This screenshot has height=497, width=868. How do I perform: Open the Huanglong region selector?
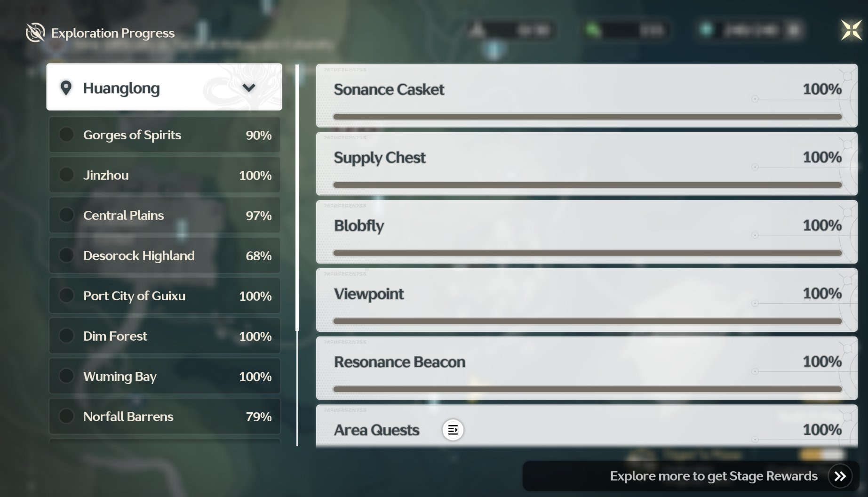click(x=164, y=87)
